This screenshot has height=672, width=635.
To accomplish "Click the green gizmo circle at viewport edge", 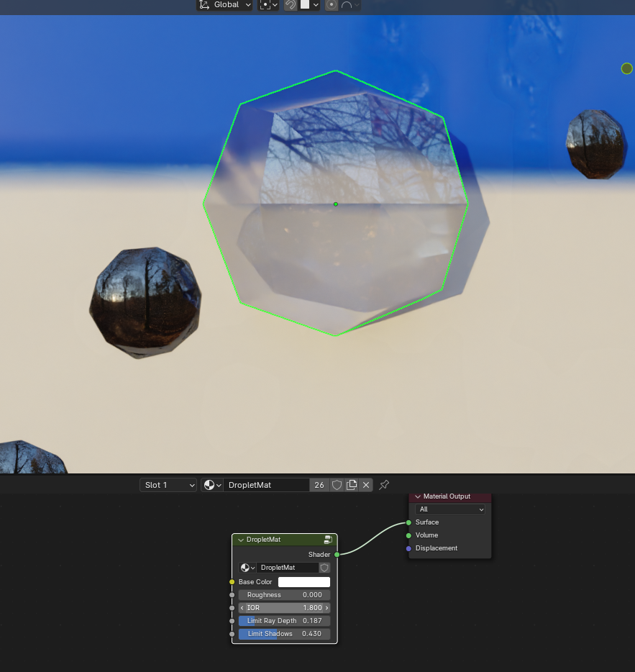I will [627, 68].
